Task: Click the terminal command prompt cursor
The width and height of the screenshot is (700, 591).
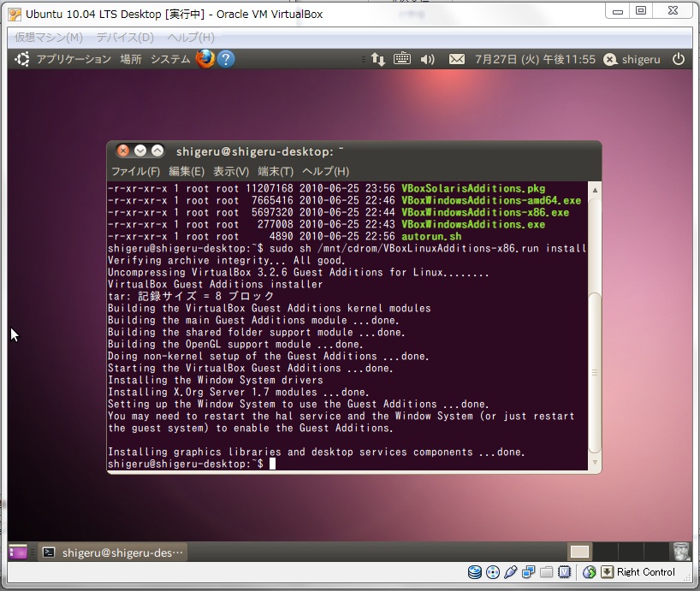Action: pos(272,464)
